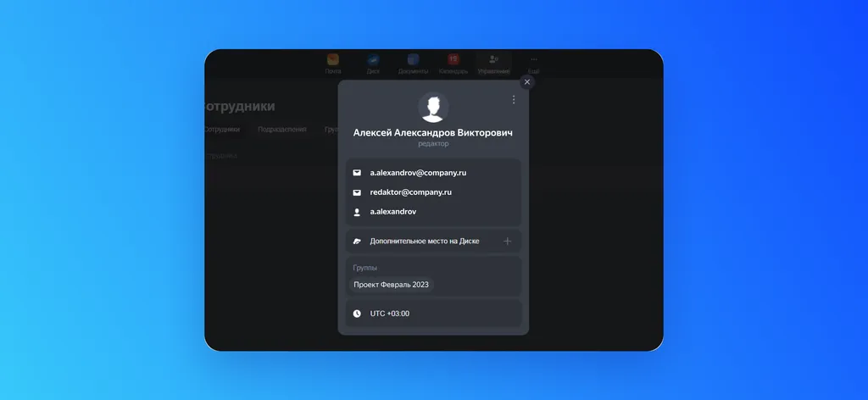Image resolution: width=868 pixels, height=400 pixels.
Task: Close the employee card popup
Action: (x=527, y=82)
